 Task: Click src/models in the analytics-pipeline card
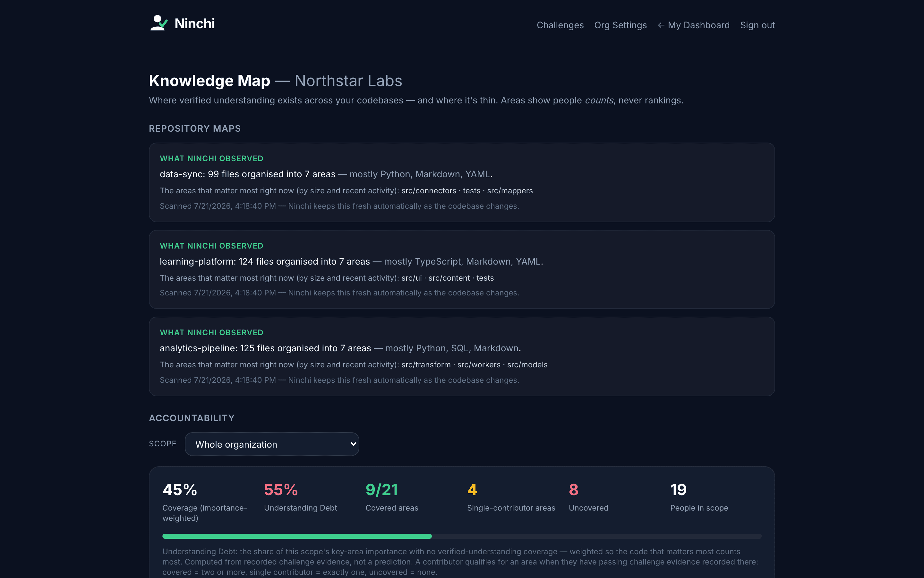pos(527,365)
